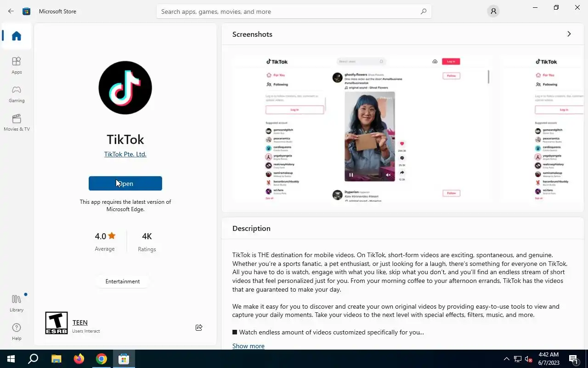Click the search magnifier icon
This screenshot has width=588, height=368.
[x=424, y=11]
